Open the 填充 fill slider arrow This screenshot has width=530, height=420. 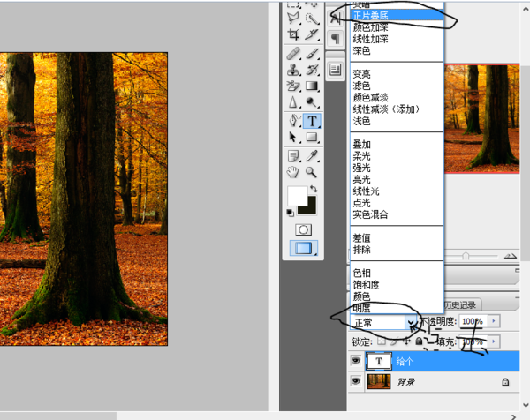(x=494, y=341)
